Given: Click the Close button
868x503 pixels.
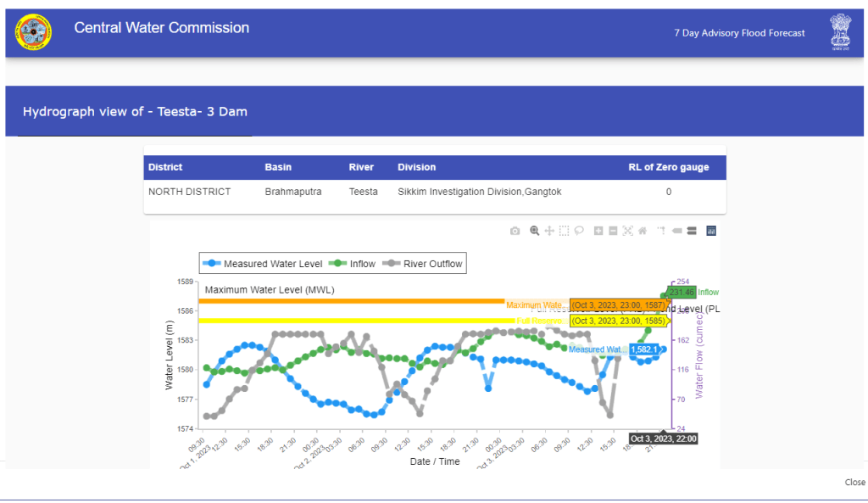Looking at the screenshot, I should click(854, 482).
